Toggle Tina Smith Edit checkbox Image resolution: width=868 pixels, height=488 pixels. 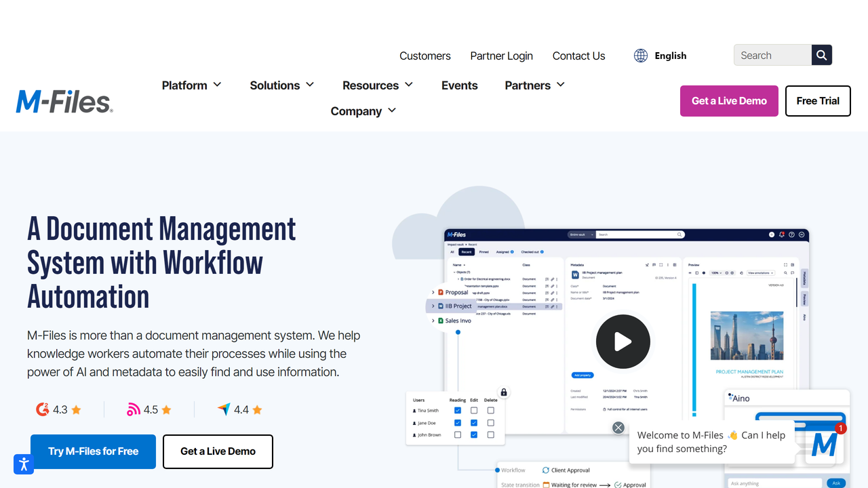click(x=474, y=411)
